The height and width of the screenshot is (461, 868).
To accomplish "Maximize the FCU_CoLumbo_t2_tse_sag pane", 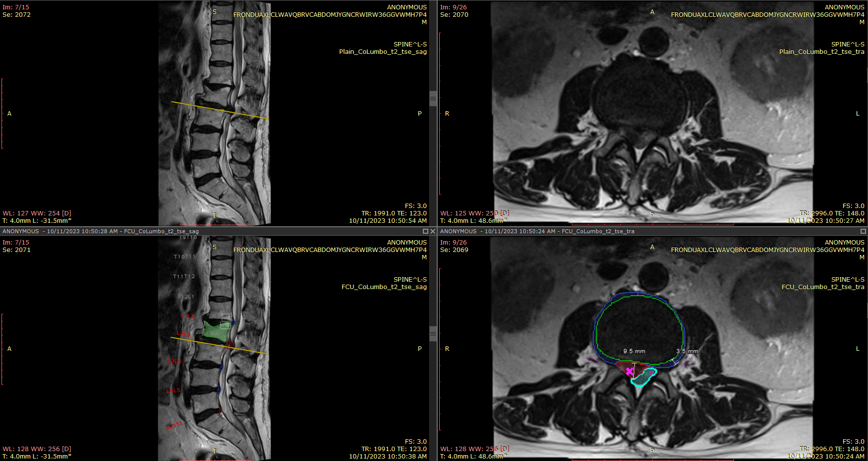I will (x=425, y=231).
